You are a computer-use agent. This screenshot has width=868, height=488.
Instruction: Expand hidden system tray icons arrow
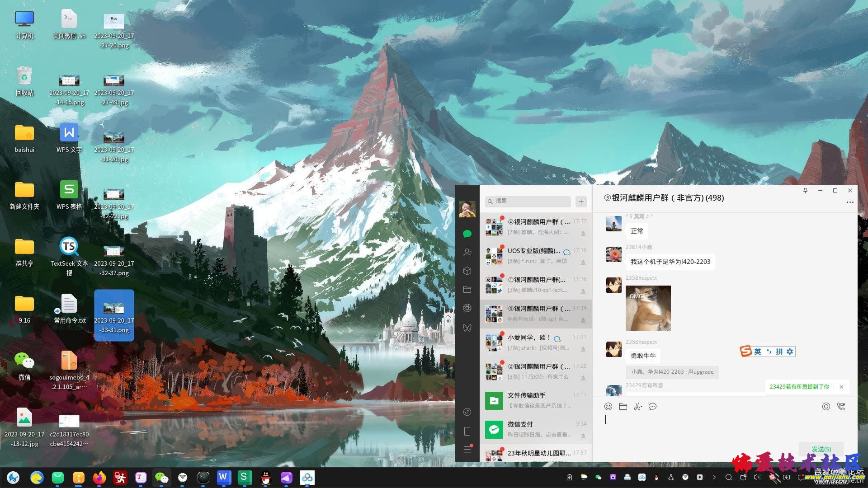click(714, 477)
